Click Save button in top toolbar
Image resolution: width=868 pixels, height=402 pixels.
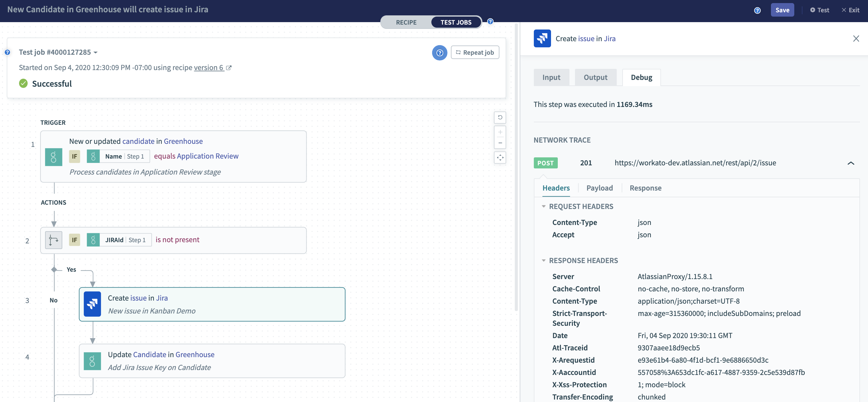tap(782, 10)
